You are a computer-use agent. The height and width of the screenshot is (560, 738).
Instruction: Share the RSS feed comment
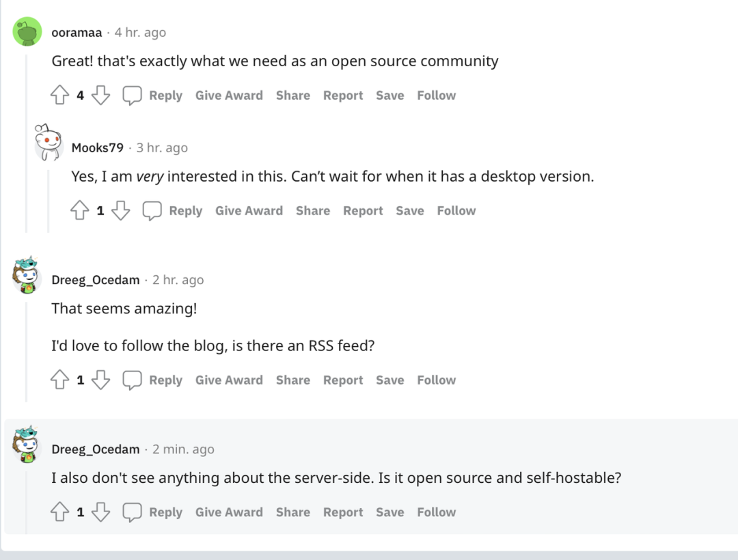pos(292,380)
